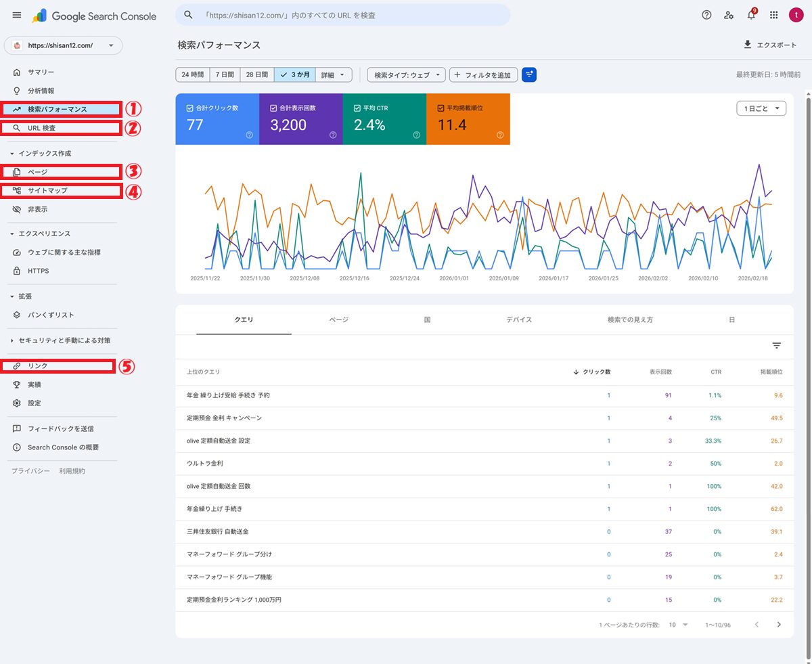This screenshot has height=664, width=812.
Task: Open the 1日ごと granularity dropdown
Action: 761,108
